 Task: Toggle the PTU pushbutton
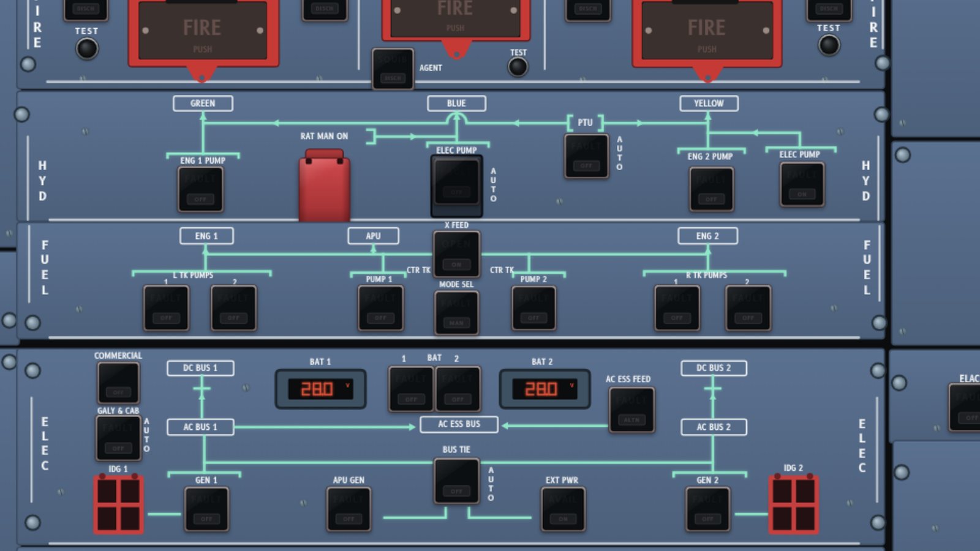click(586, 156)
